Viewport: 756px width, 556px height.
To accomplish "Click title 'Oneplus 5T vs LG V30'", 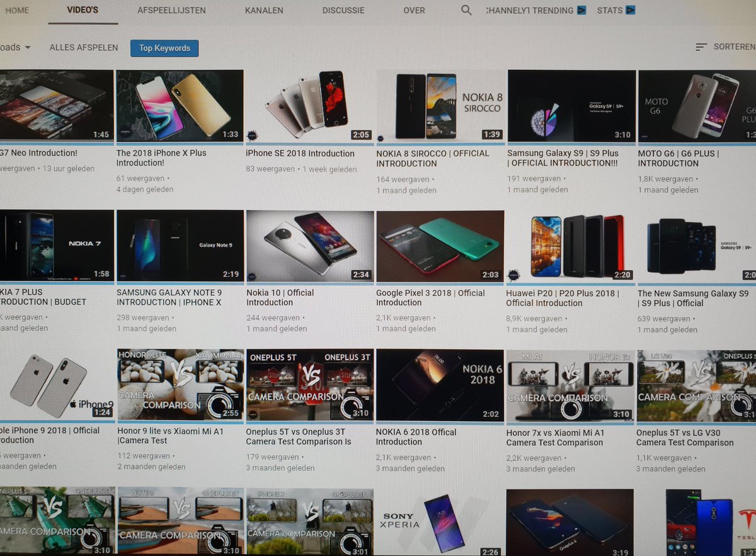I will [x=685, y=438].
